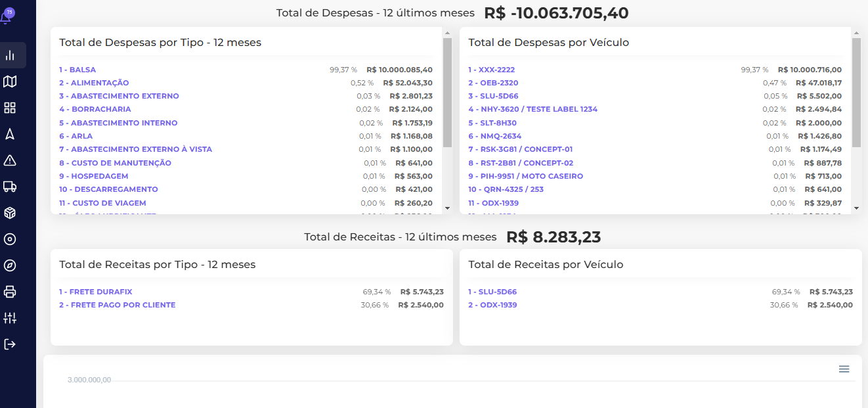Screen dimensions: 868x408
Task: Open the bar chart dashboard icon
Action: 10,55
